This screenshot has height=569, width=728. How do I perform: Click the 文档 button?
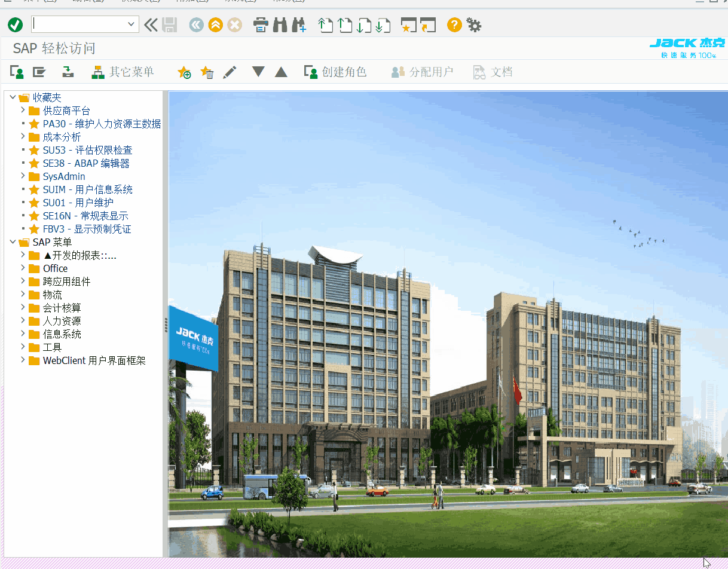coord(493,72)
